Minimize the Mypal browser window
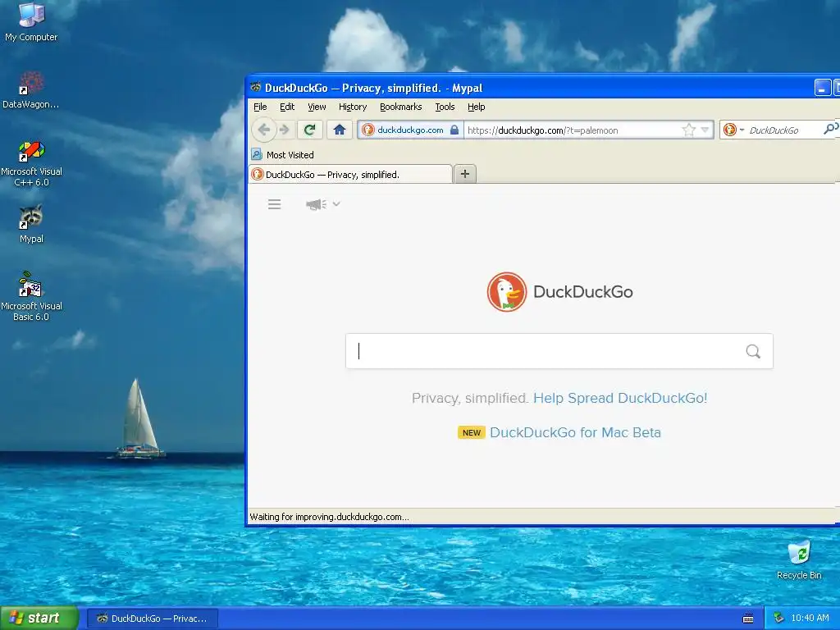This screenshot has width=840, height=630. point(822,87)
